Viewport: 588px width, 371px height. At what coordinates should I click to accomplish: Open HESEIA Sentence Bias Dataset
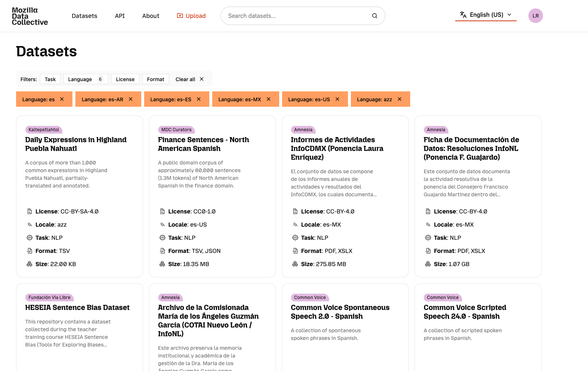(77, 307)
